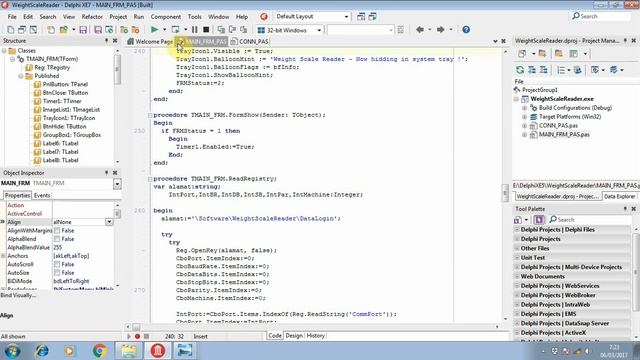Expand Delphi Projects | WebServices palette category

coord(517,286)
